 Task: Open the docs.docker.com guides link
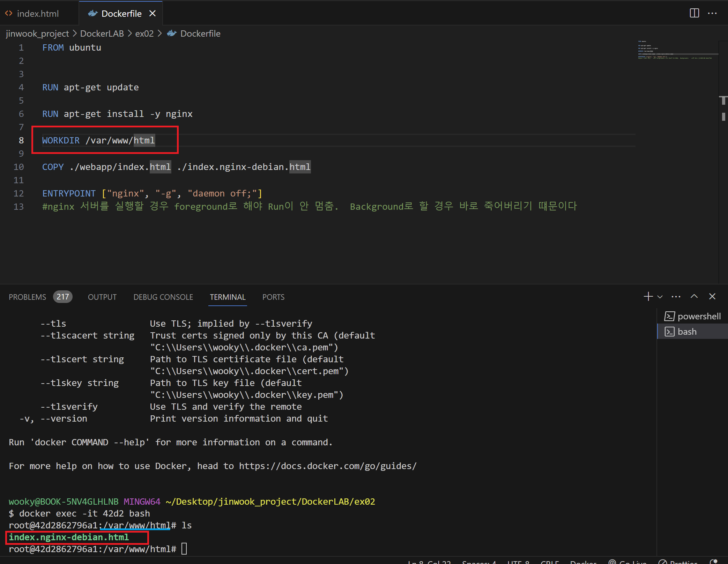click(327, 466)
